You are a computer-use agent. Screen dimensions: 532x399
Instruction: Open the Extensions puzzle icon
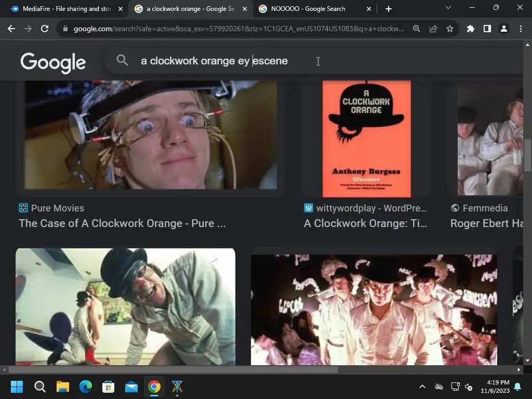click(x=470, y=29)
